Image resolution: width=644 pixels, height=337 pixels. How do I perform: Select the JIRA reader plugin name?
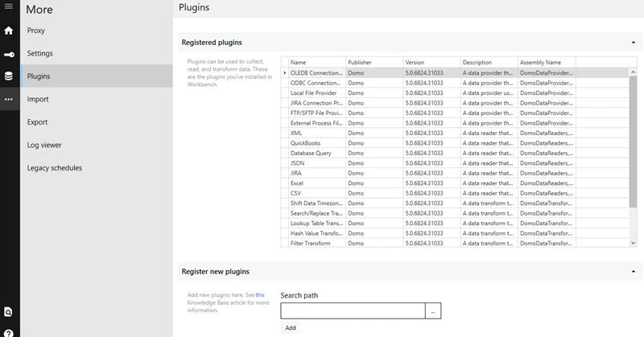pyautogui.click(x=295, y=173)
